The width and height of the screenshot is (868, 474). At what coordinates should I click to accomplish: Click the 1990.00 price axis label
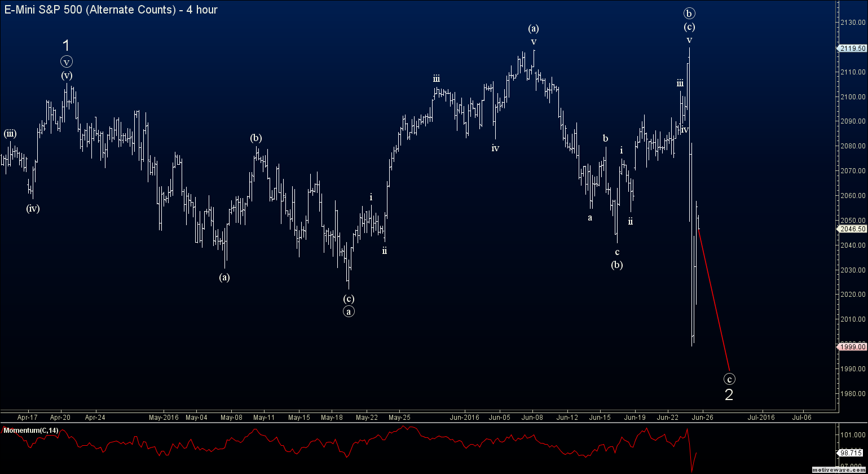(852, 369)
